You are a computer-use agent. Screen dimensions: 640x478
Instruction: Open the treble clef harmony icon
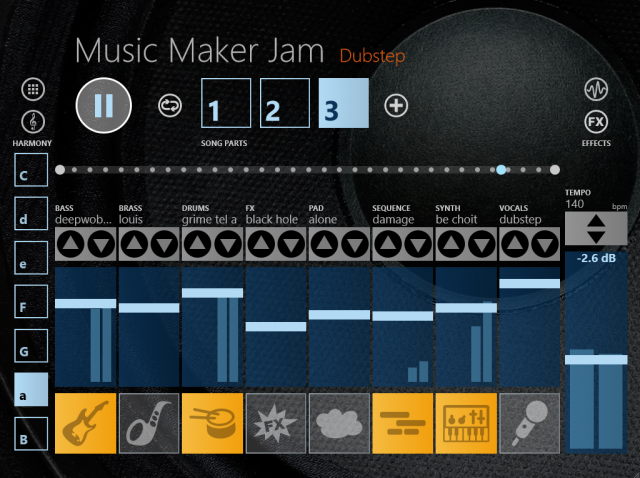click(x=33, y=122)
